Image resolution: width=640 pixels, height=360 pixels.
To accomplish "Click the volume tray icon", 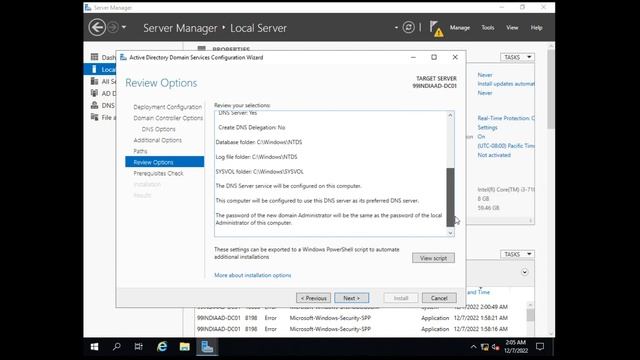I will tap(496, 347).
